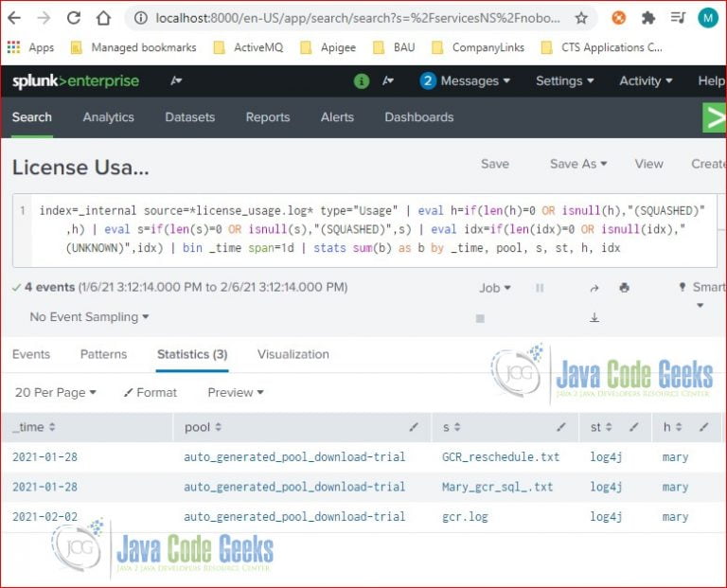Edit the s column pencil icon
Image resolution: width=727 pixels, height=588 pixels.
561,427
